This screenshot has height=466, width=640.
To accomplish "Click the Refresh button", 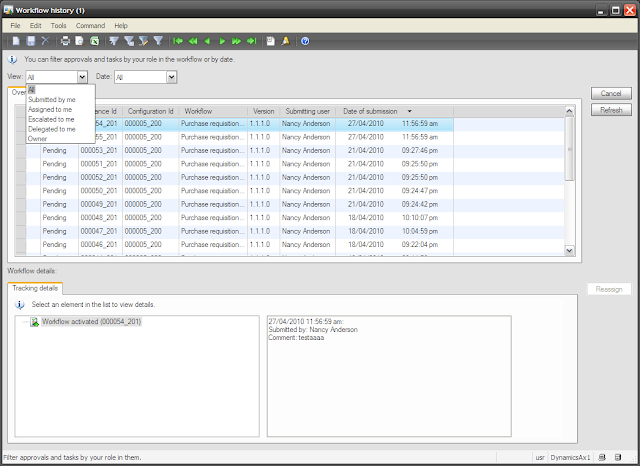I will [611, 110].
